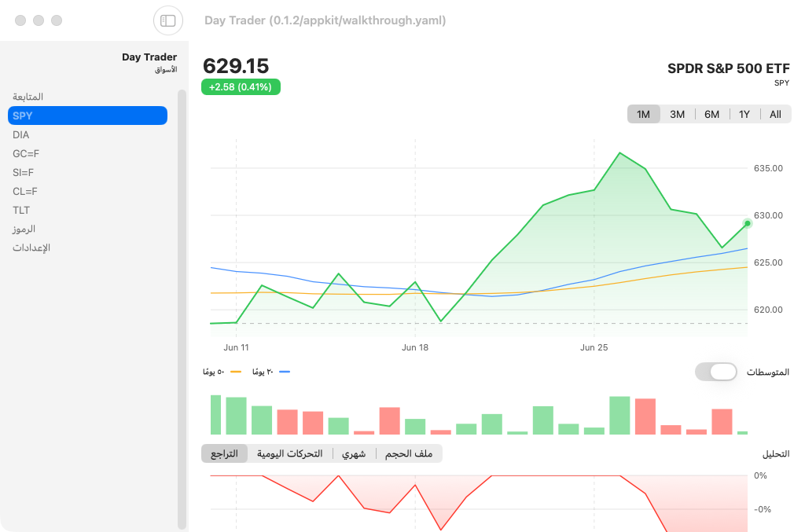Choose the 1M time range

click(643, 115)
